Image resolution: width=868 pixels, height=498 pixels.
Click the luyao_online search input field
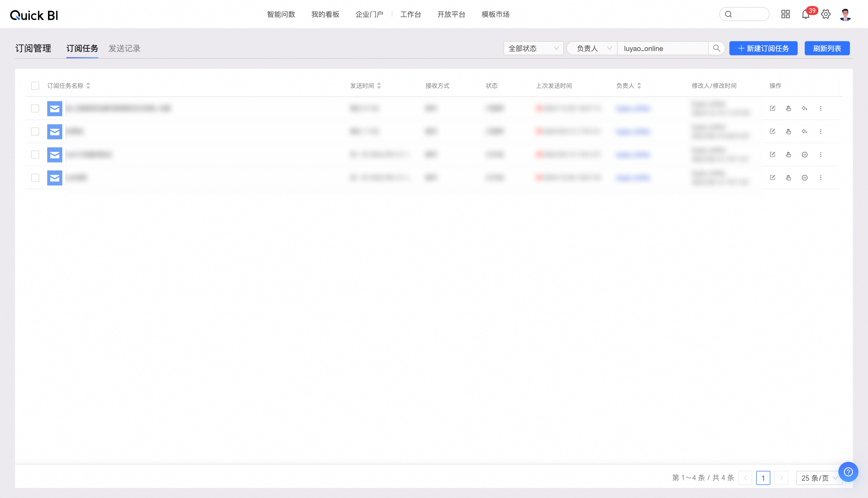click(662, 48)
